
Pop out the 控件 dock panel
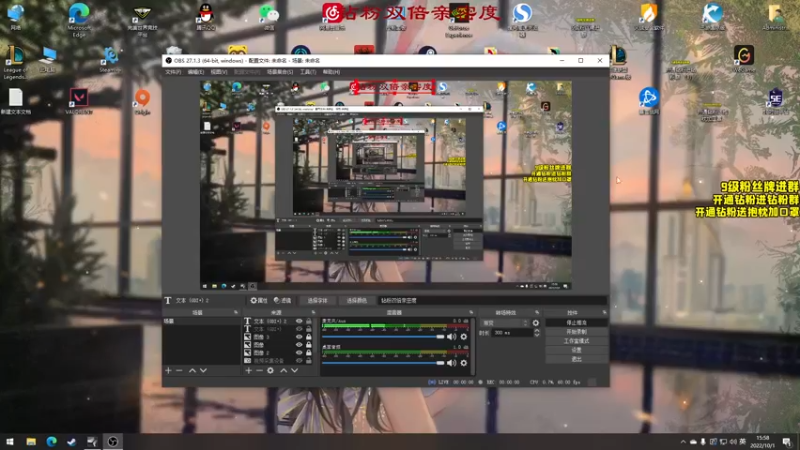(x=605, y=312)
